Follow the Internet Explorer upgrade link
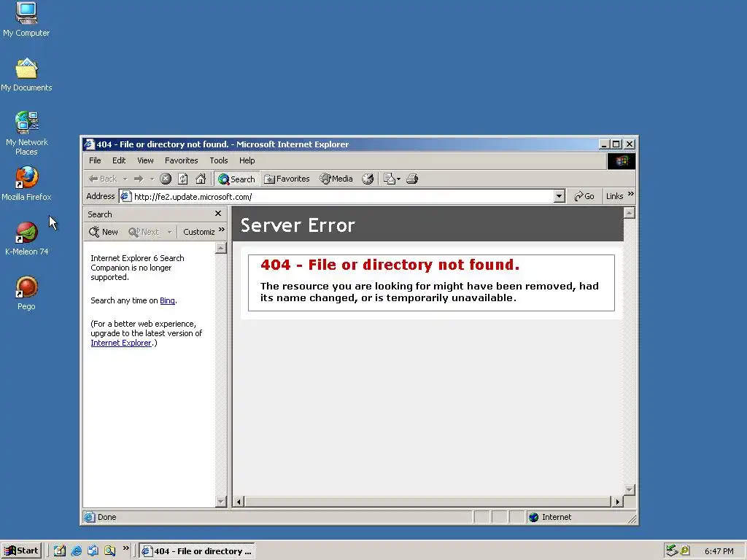747x560 pixels. point(121,343)
